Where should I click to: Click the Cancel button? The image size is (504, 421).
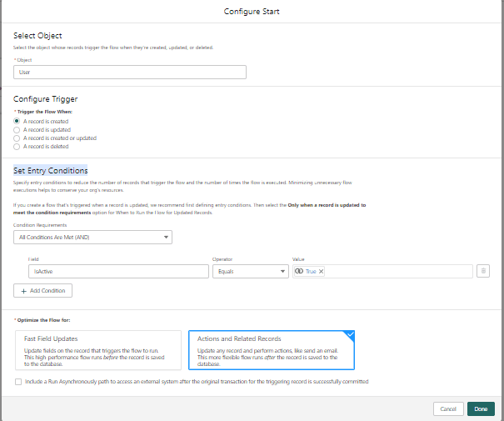tap(448, 408)
